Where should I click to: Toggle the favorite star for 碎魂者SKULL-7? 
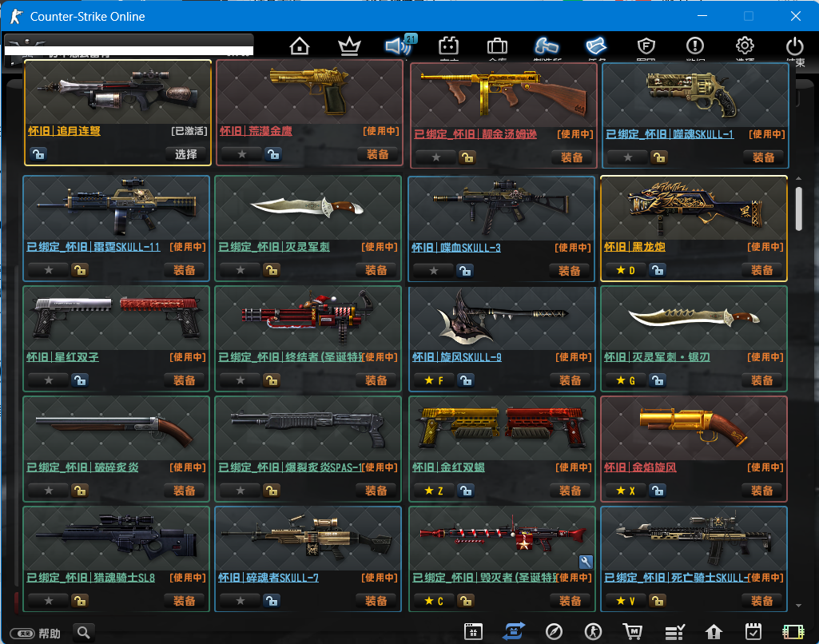[x=241, y=601]
